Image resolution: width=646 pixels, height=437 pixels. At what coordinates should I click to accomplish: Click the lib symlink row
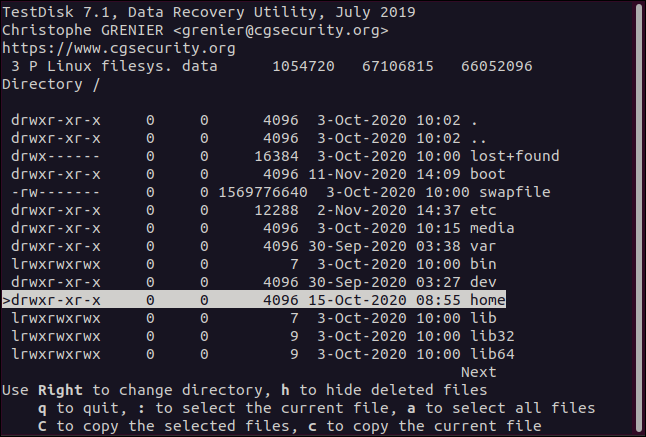click(x=483, y=318)
